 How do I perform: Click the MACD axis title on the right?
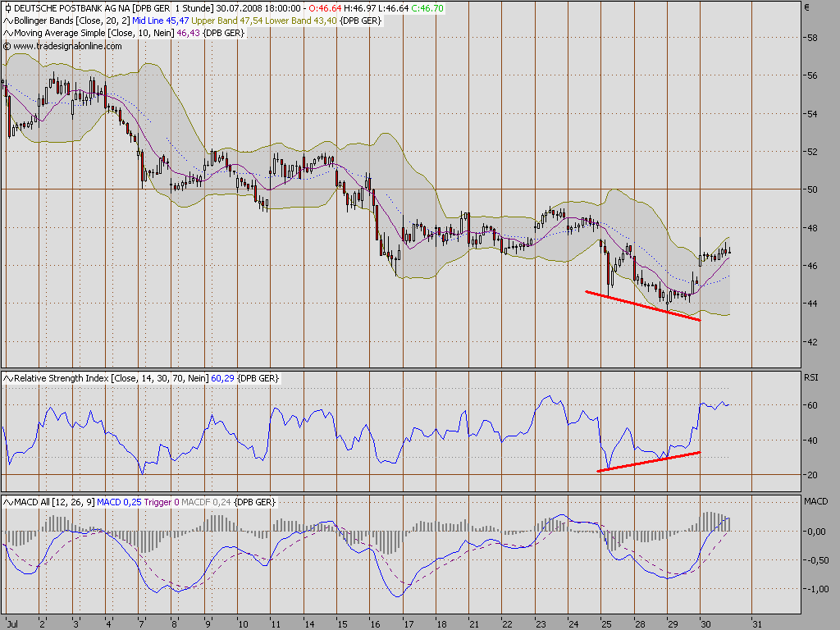pyautogui.click(x=816, y=501)
